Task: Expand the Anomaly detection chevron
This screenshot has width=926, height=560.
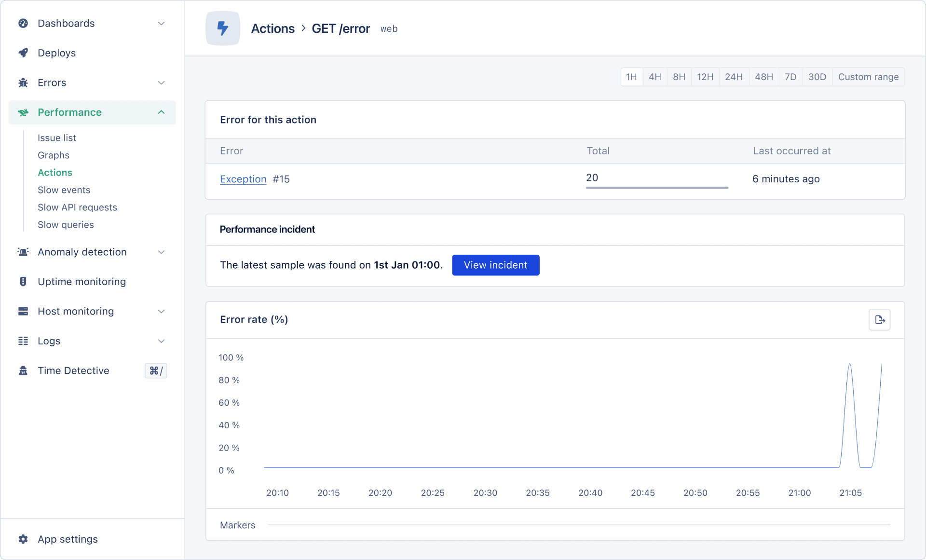Action: tap(162, 252)
